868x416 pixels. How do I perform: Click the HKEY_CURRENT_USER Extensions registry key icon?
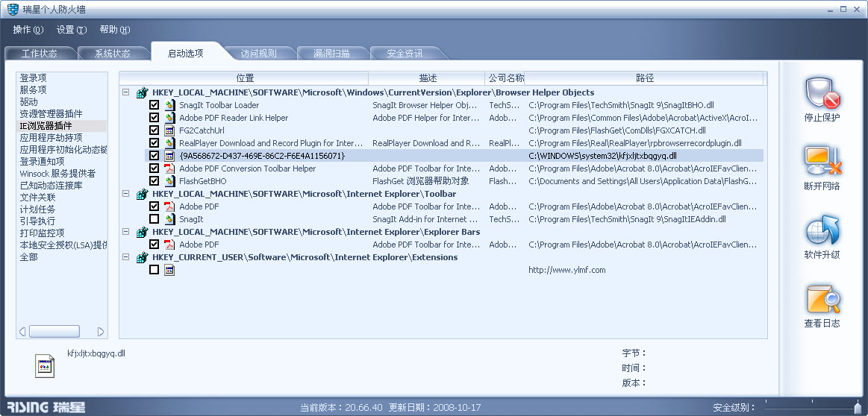tap(143, 257)
